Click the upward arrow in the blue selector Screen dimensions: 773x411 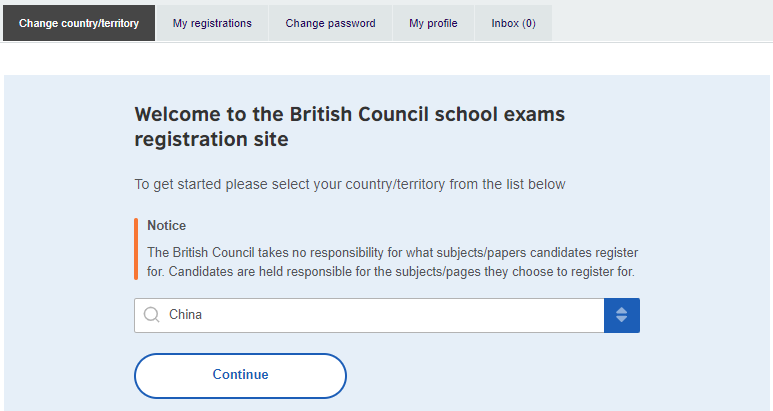(x=622, y=310)
